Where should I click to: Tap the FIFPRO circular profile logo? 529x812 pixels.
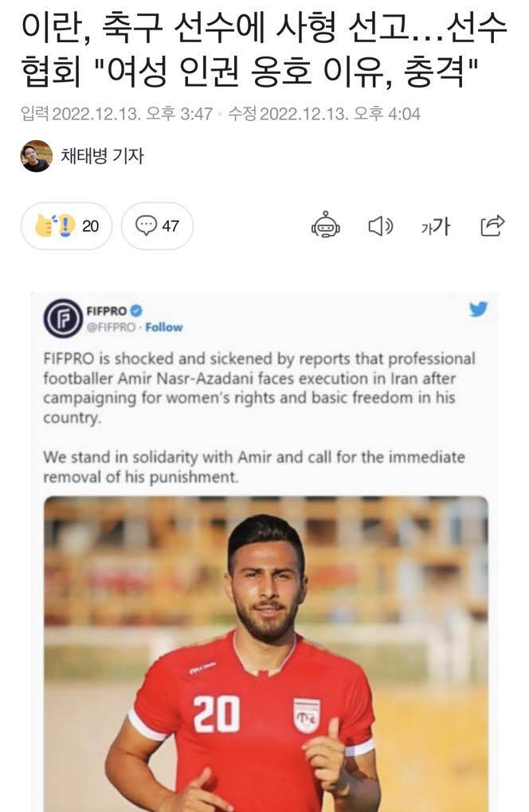click(x=63, y=318)
